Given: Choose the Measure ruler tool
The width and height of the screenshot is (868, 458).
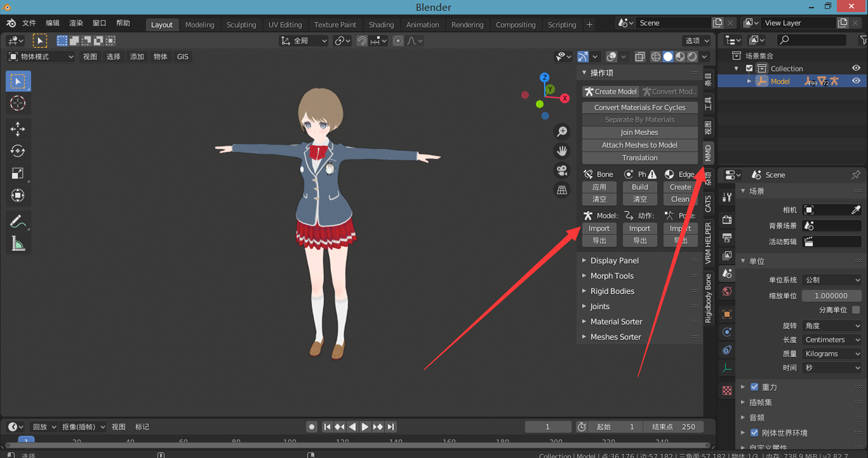Looking at the screenshot, I should pyautogui.click(x=18, y=243).
